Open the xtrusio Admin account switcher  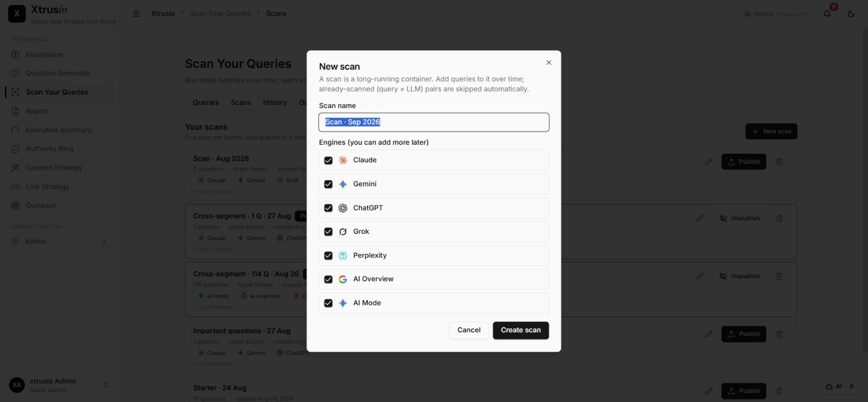[x=60, y=385]
